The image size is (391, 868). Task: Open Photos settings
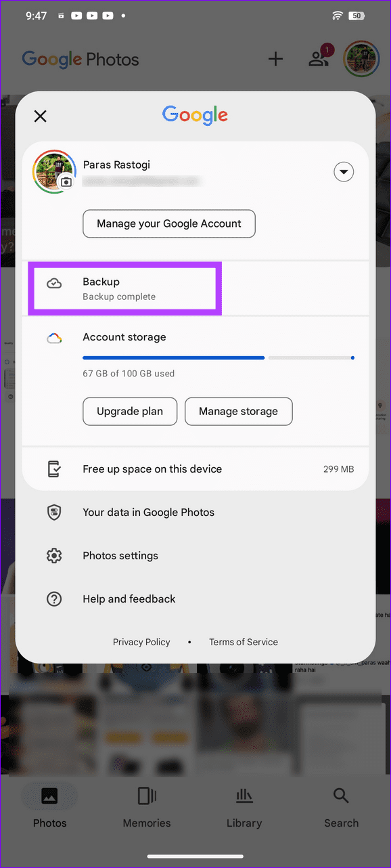(195, 555)
